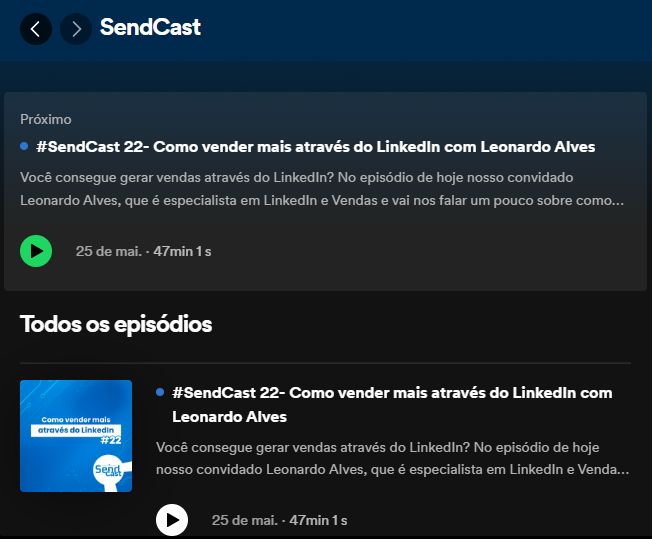Click the episode description in the episodes list
This screenshot has height=539, width=652.
pyautogui.click(x=393, y=458)
